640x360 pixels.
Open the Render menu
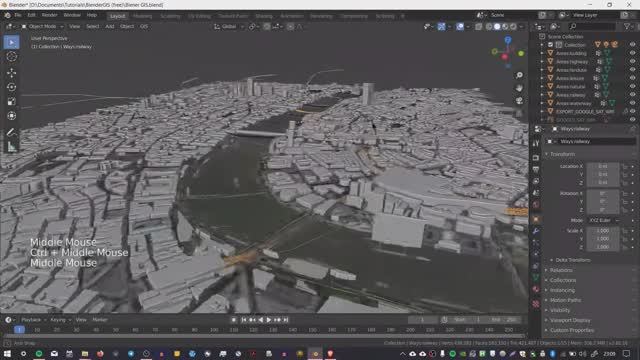tap(49, 15)
